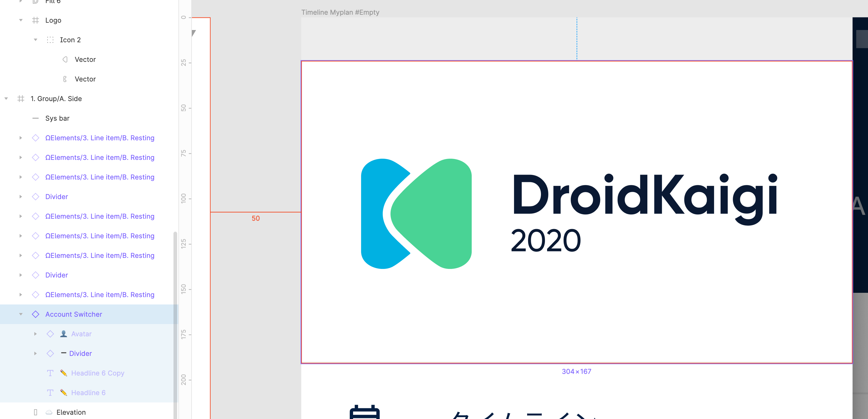Collapse the Account Switcher layer

(21, 314)
